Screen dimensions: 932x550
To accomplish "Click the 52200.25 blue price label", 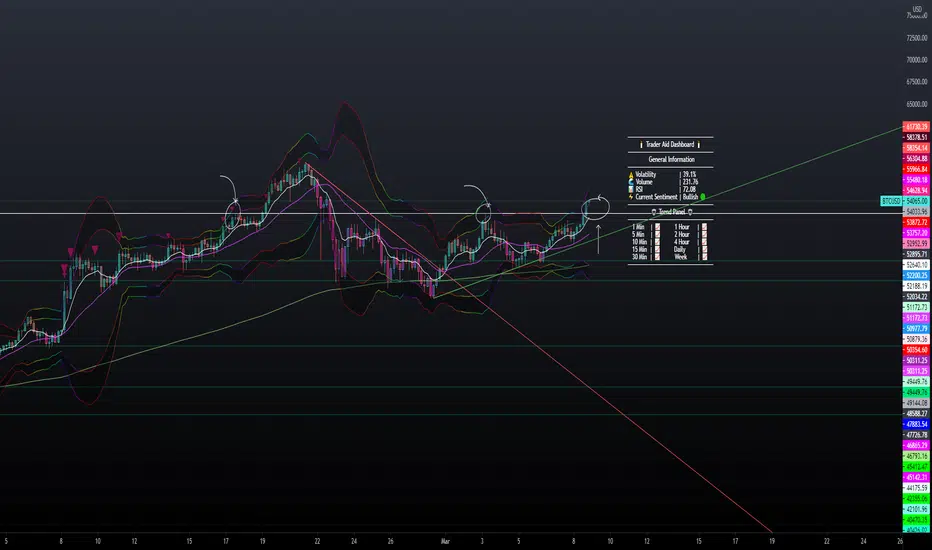I will pyautogui.click(x=916, y=275).
